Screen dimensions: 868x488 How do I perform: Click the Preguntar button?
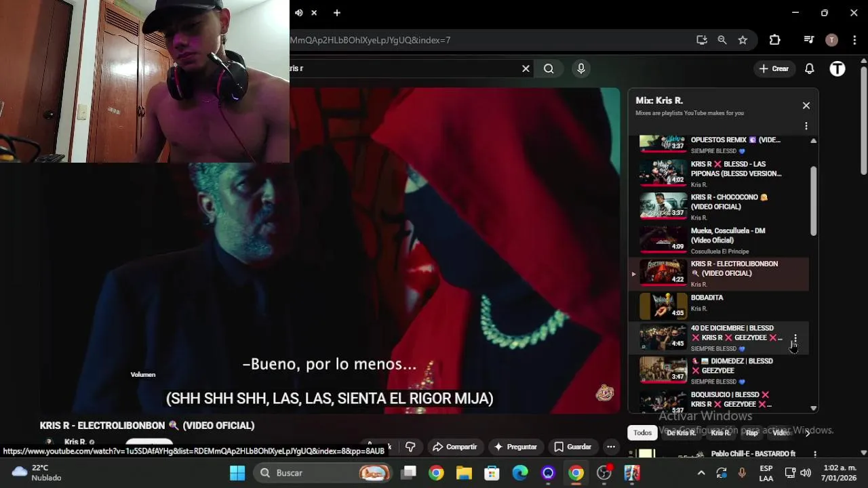click(x=515, y=447)
